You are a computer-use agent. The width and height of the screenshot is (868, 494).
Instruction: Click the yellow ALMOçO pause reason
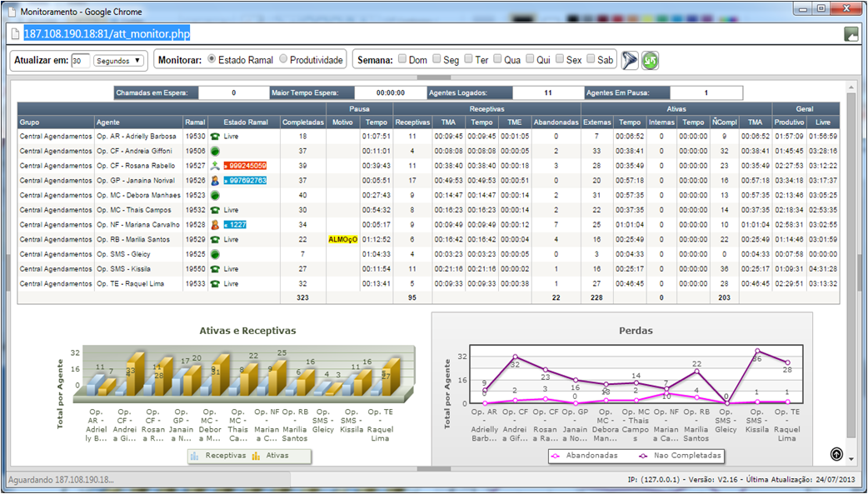tap(342, 240)
